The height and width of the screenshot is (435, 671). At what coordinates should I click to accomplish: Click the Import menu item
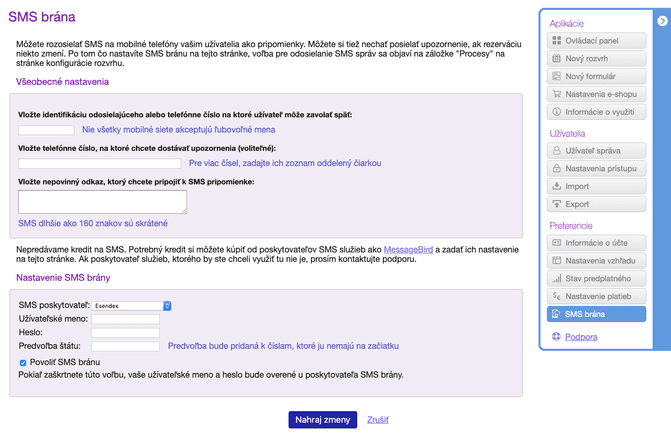click(596, 186)
